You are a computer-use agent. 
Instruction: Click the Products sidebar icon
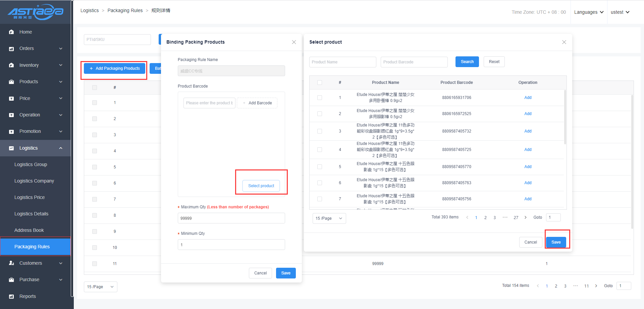tap(11, 82)
